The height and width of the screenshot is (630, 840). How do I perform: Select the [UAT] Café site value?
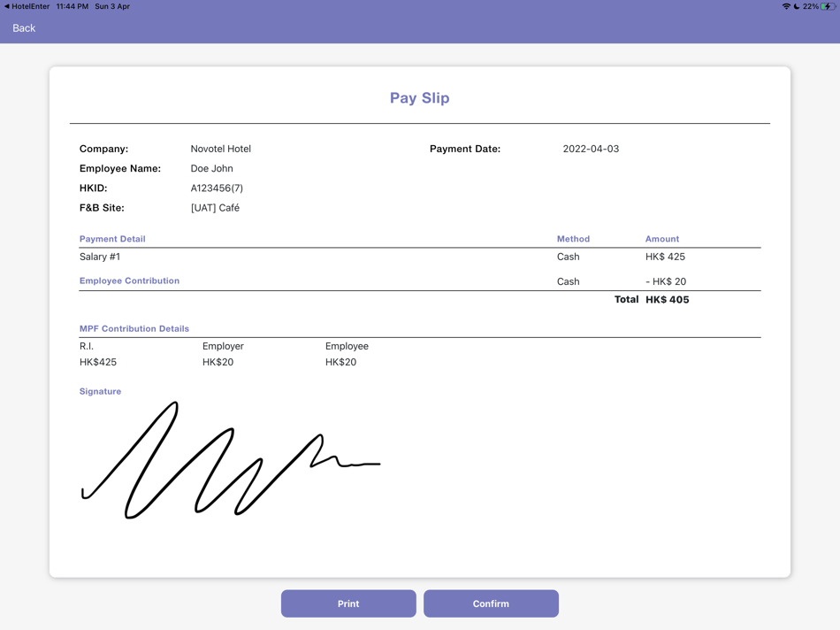click(215, 208)
